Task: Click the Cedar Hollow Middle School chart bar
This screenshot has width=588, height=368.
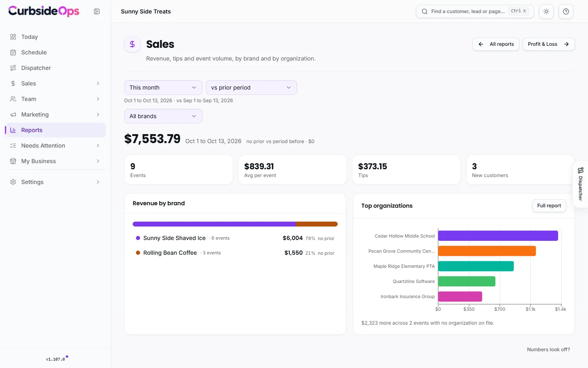Action: 498,236
